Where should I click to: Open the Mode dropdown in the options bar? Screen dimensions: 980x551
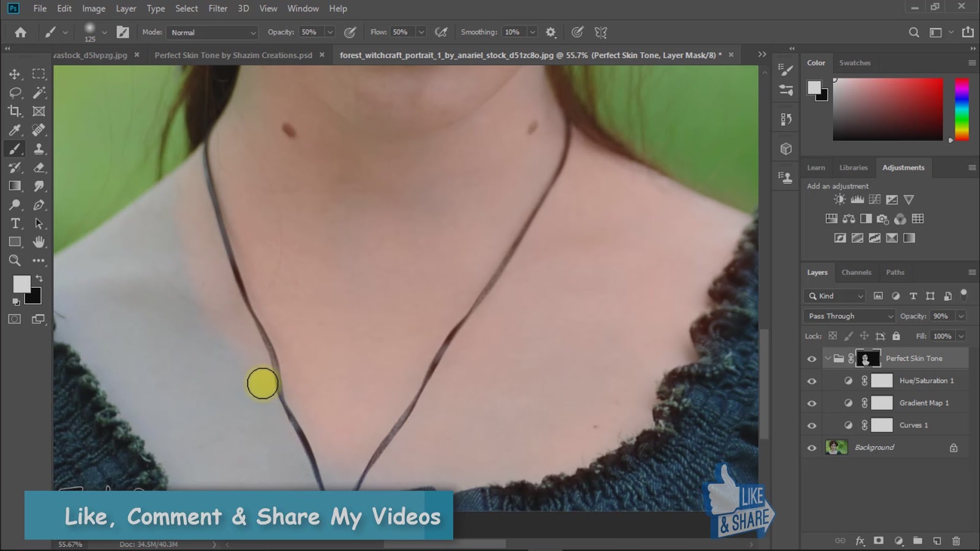(x=211, y=32)
